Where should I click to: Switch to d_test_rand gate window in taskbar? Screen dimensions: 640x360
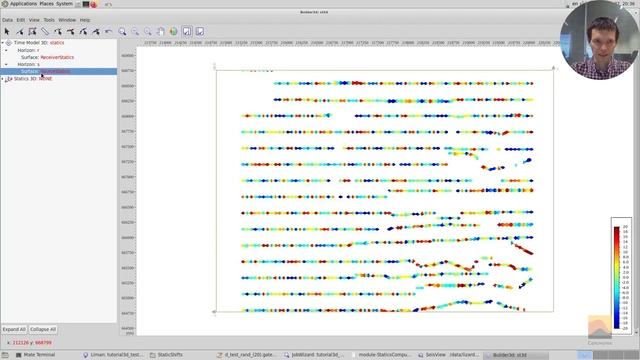[247, 355]
